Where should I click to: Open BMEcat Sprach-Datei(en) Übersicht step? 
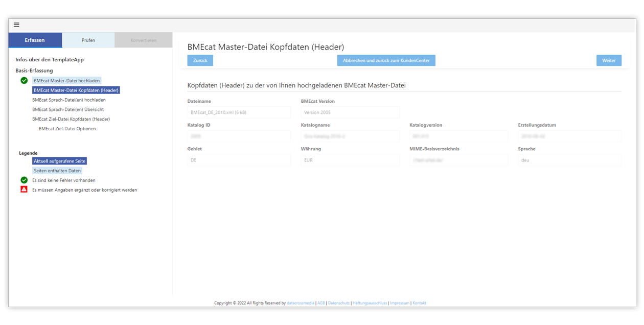68,109
